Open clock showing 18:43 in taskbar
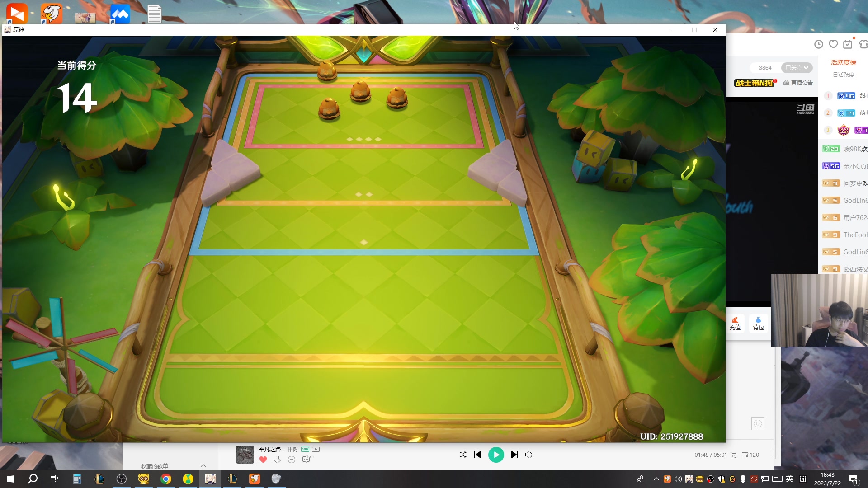 [827, 479]
